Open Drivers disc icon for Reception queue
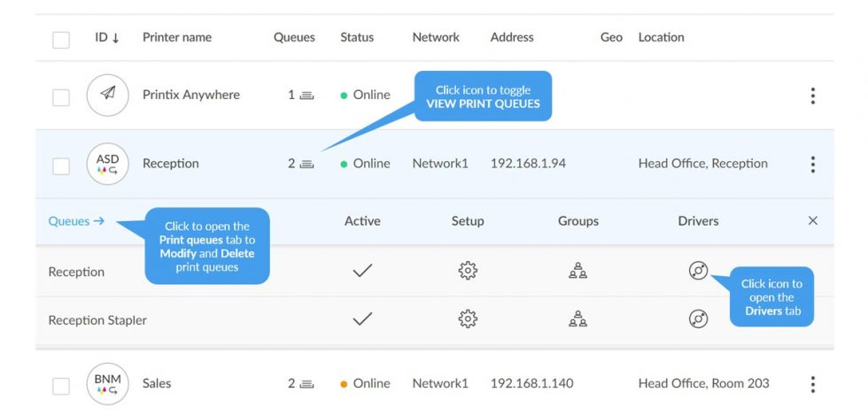This screenshot has width=868, height=415. pos(698,271)
